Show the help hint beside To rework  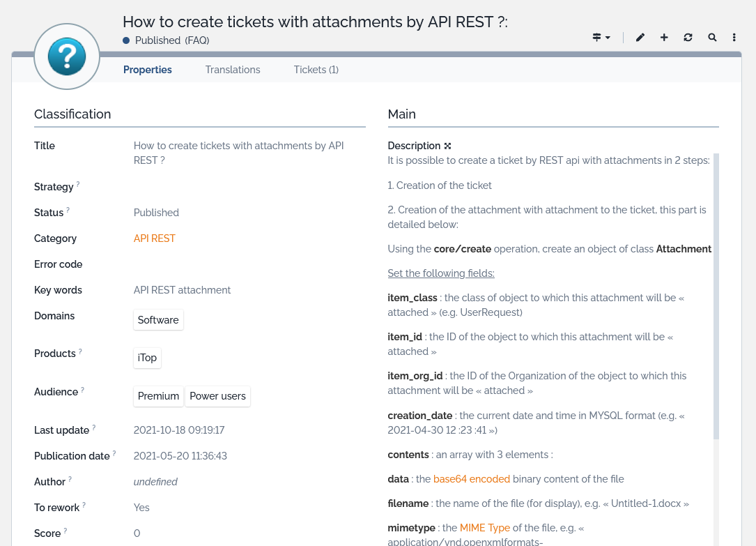tap(84, 506)
